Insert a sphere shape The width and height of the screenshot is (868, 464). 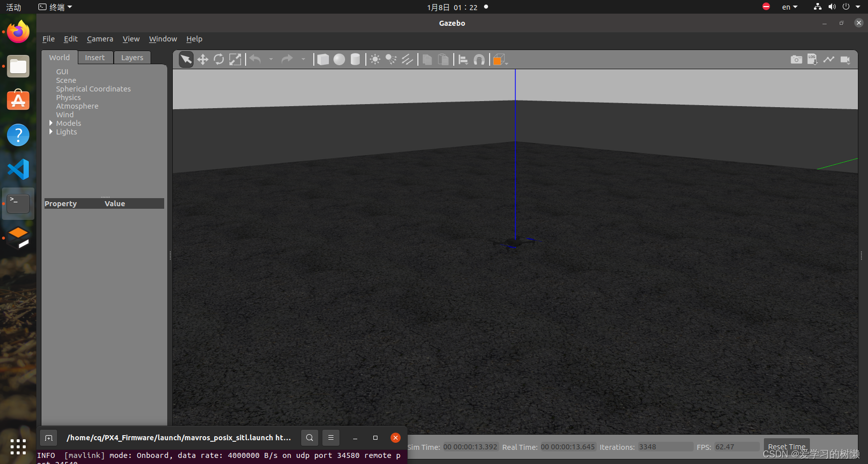[x=339, y=60]
